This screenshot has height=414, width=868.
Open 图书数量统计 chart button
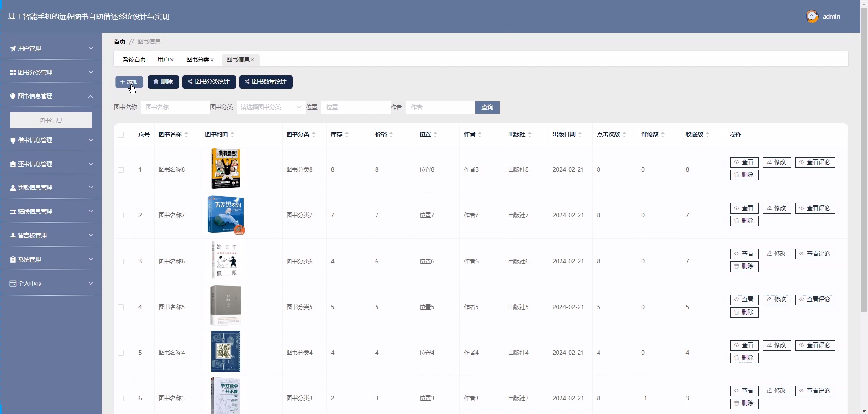266,82
